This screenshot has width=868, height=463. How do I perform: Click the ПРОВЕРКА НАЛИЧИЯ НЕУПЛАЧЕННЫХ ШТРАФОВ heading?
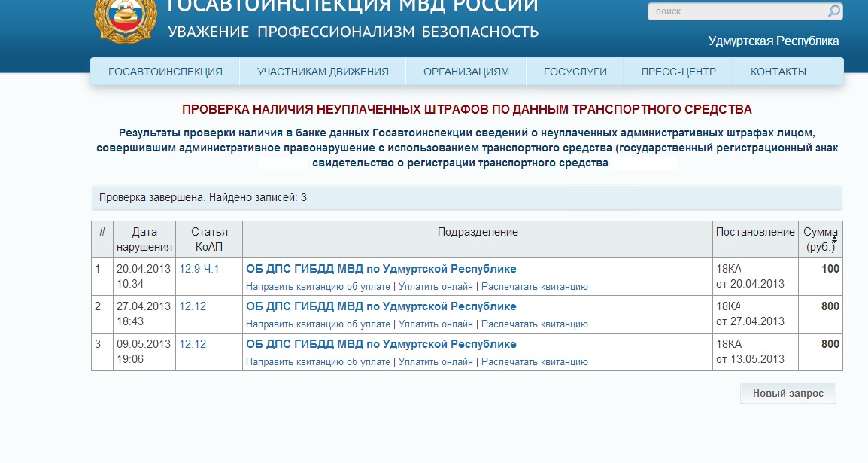pyautogui.click(x=466, y=110)
